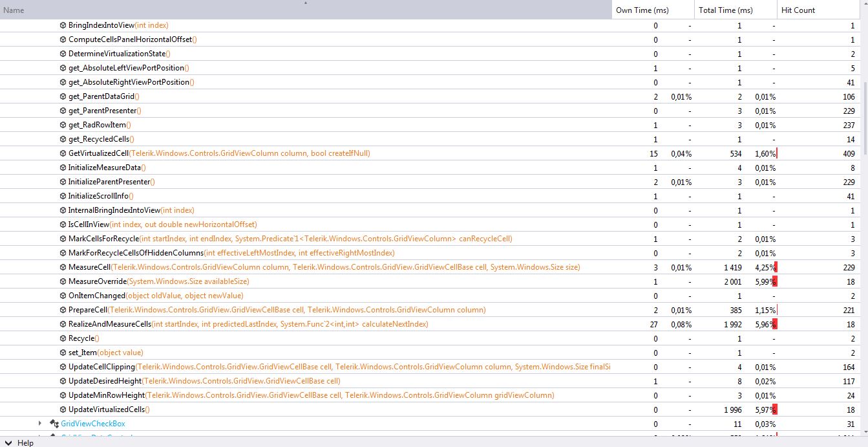The height and width of the screenshot is (447, 868).
Task: Click the method icon beside DetermineVirtualizationState
Action: [63, 54]
